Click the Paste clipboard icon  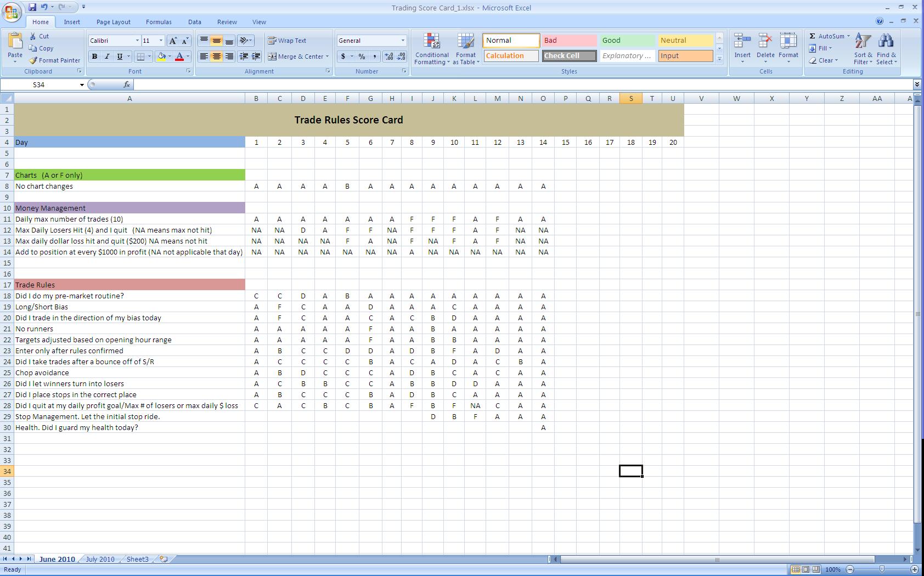coord(15,41)
